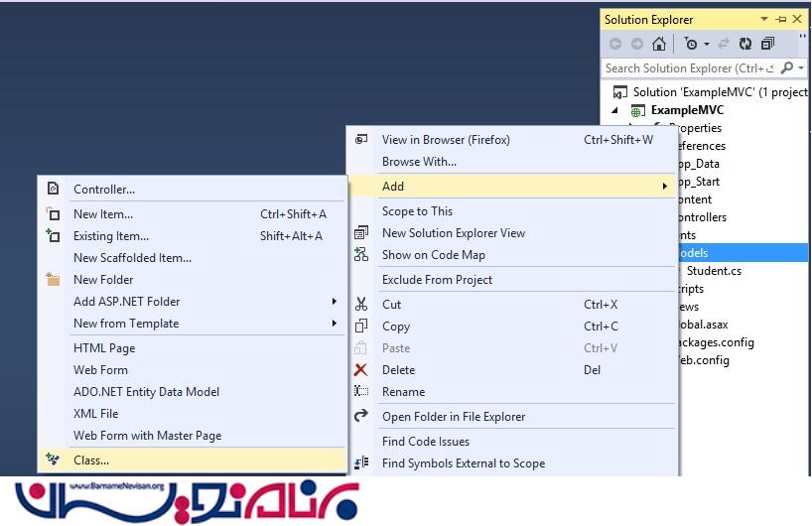Choose New Solution Explorer View
The width and height of the screenshot is (812, 526).
512,233
